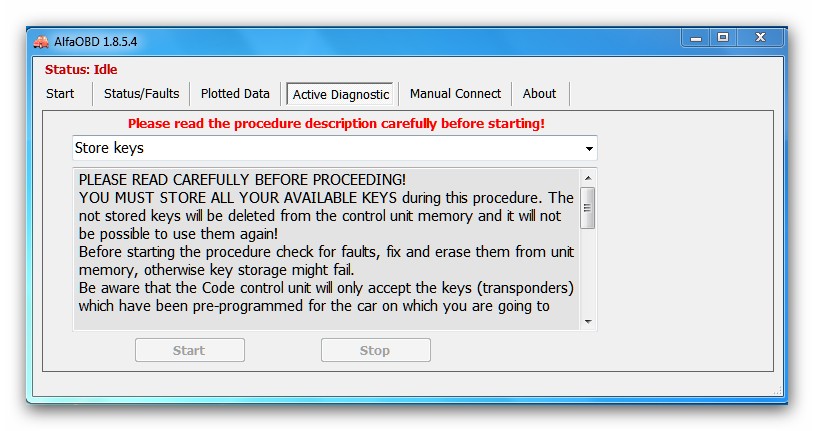Close the AlfaOBD window
This screenshot has height=431, width=814.
(760, 38)
